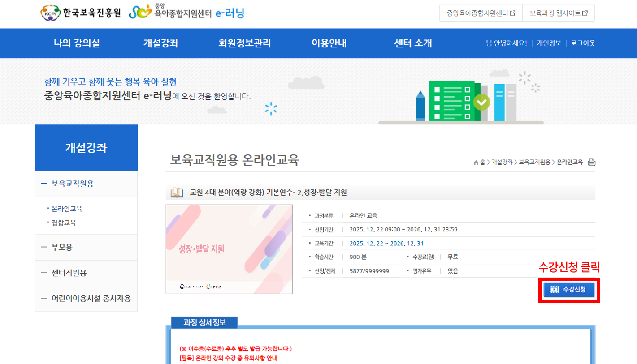Open the 개설강좌 top menu
The image size is (637, 364).
(161, 43)
